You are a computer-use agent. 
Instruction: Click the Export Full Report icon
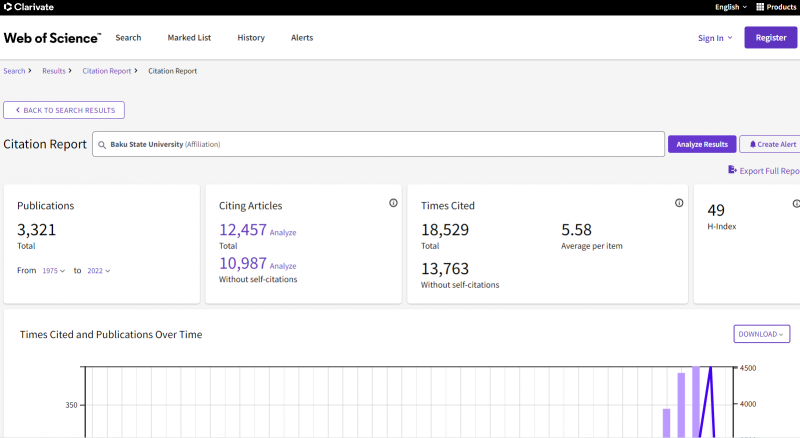coord(732,169)
